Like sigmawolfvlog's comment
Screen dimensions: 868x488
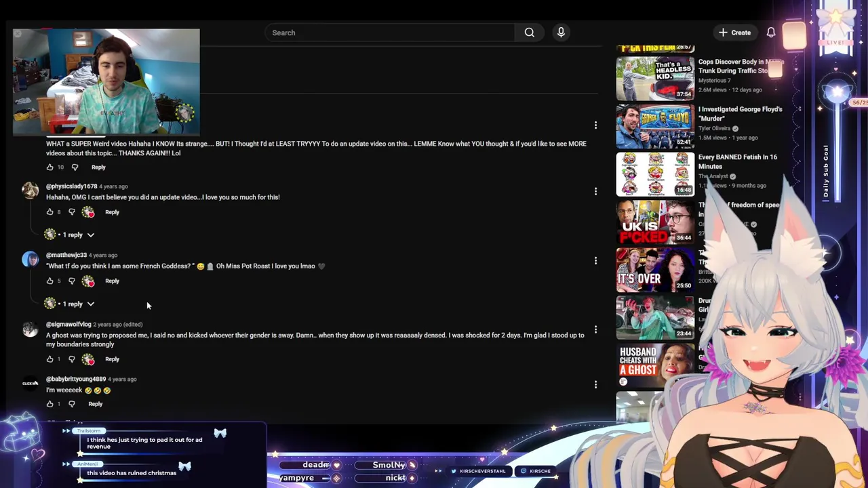pos(50,359)
